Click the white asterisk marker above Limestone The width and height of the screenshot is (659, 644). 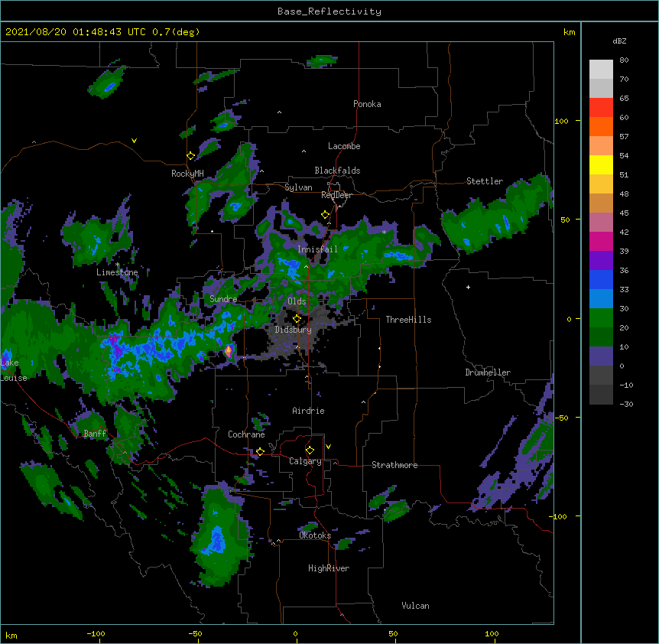118,265
